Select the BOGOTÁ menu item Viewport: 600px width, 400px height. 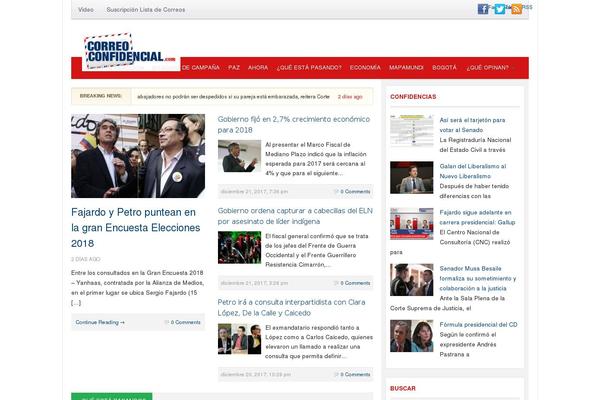click(x=444, y=67)
